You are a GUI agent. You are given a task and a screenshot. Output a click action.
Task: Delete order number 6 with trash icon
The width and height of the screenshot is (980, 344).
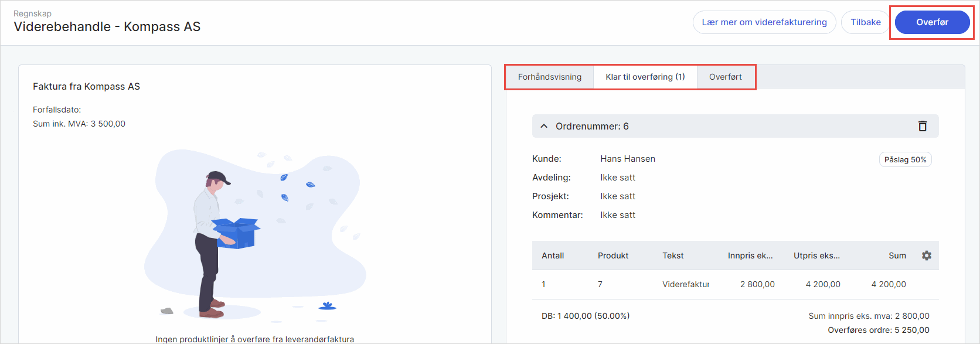(x=922, y=126)
